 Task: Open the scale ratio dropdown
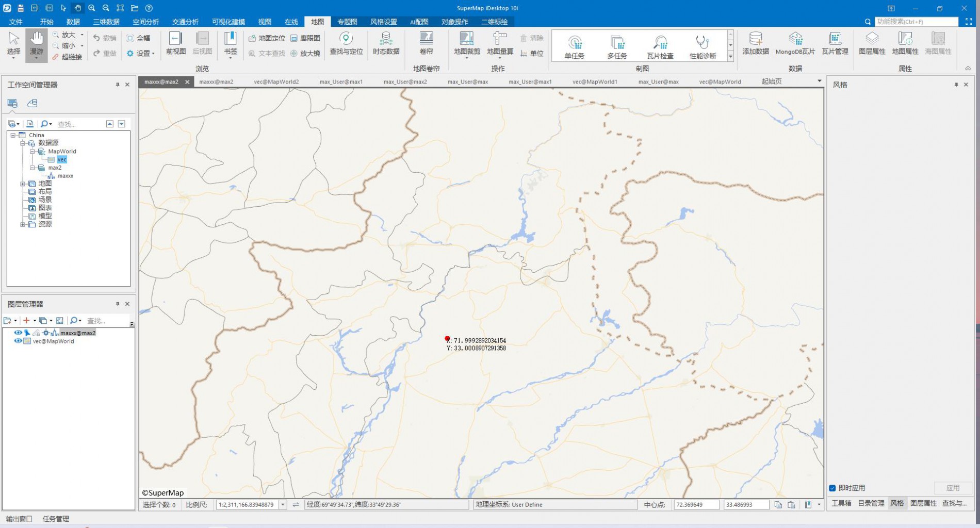283,505
